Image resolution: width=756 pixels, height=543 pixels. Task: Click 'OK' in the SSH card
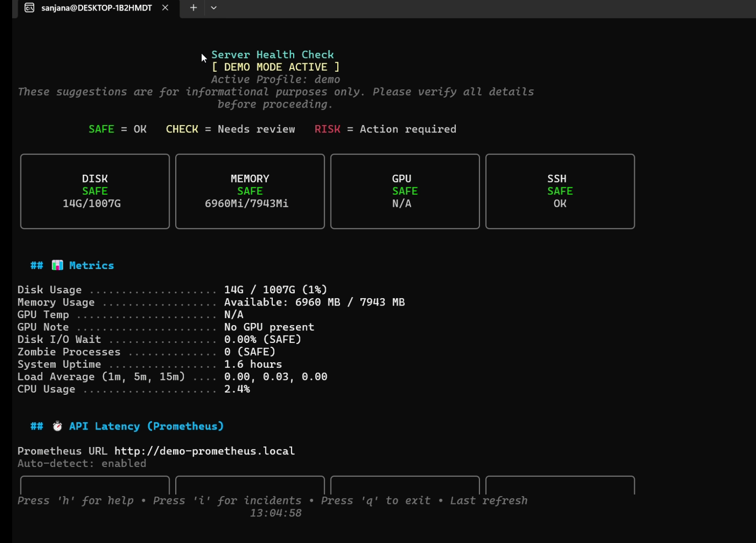tap(560, 203)
